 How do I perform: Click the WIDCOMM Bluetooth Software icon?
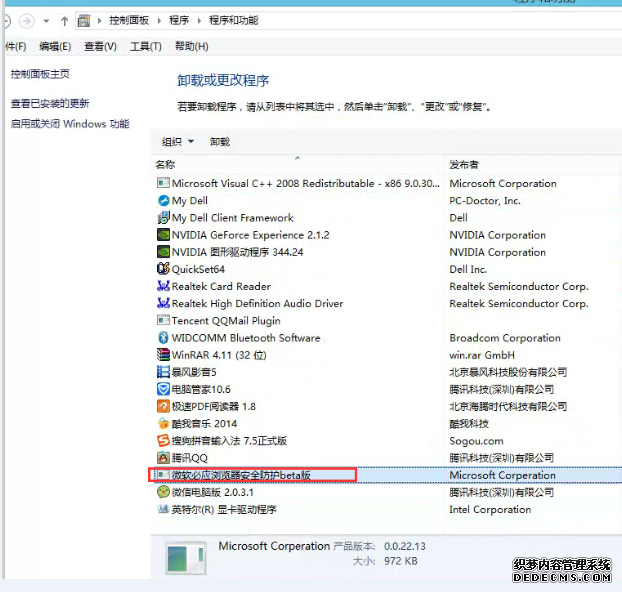(163, 338)
